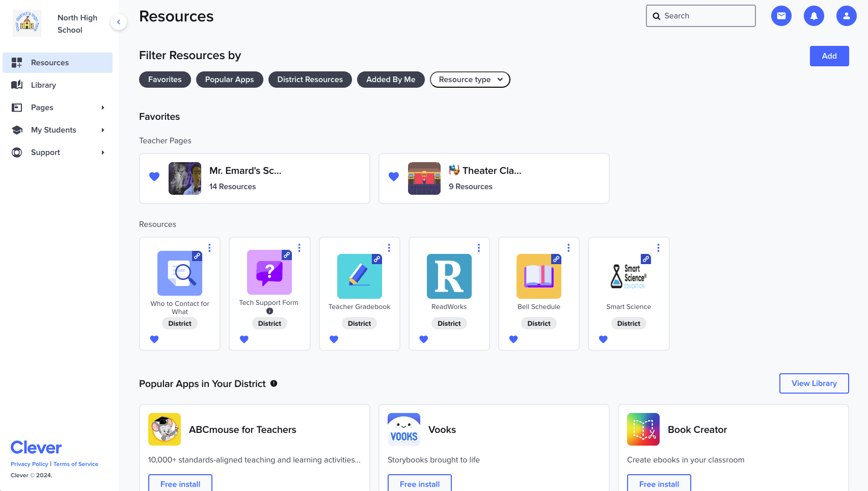Viewport: 868px width, 491px height.
Task: Go to Library in the sidebar
Action: coord(43,85)
